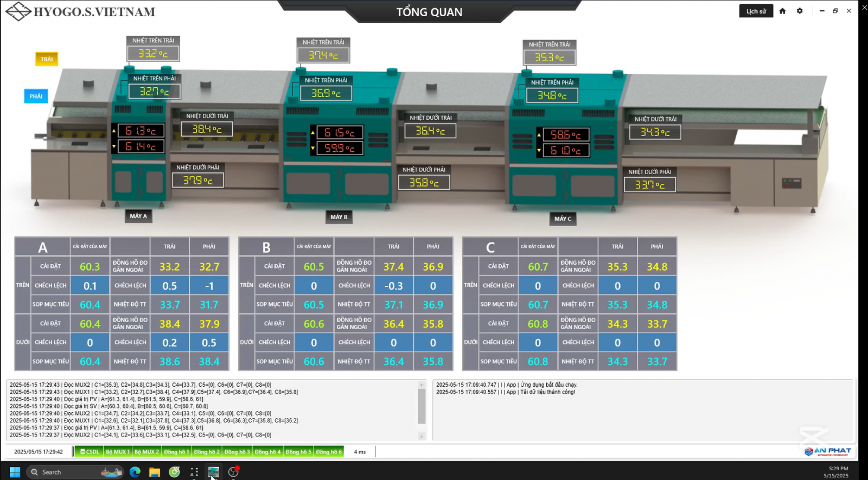
Task: Click the Đồng hồ 6 status indicator
Action: point(329,452)
